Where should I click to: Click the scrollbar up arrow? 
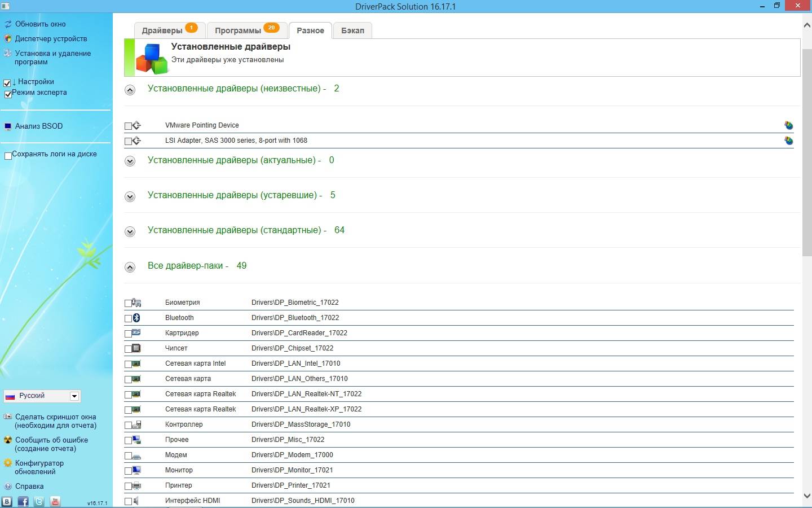806,25
